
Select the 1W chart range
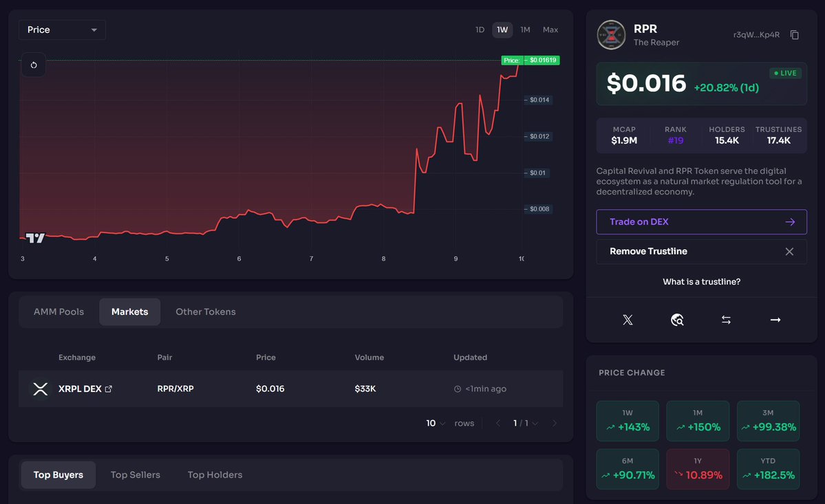pyautogui.click(x=502, y=30)
